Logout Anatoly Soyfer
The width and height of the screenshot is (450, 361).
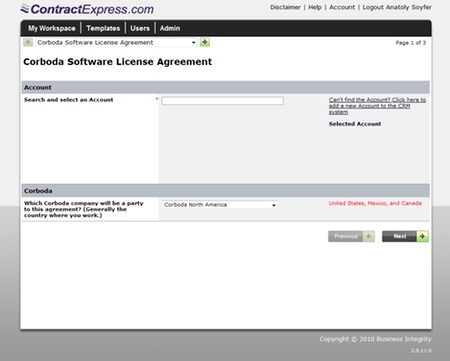[x=397, y=7]
